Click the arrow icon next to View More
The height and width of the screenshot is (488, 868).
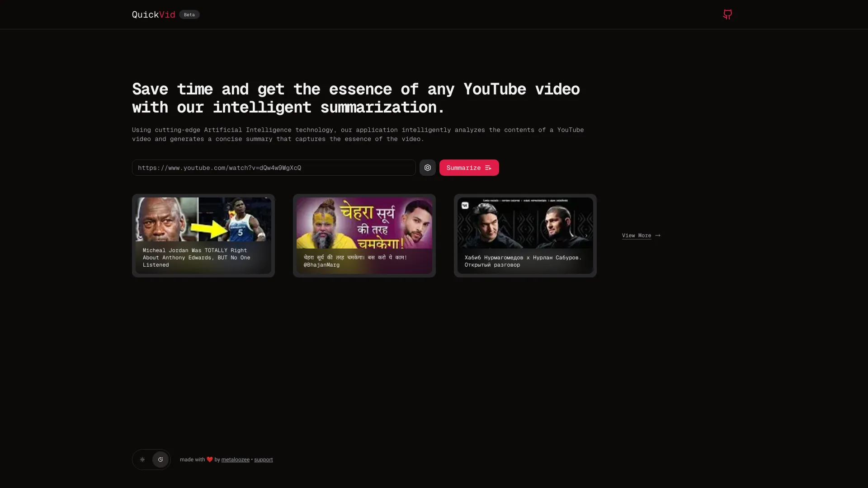coord(657,235)
